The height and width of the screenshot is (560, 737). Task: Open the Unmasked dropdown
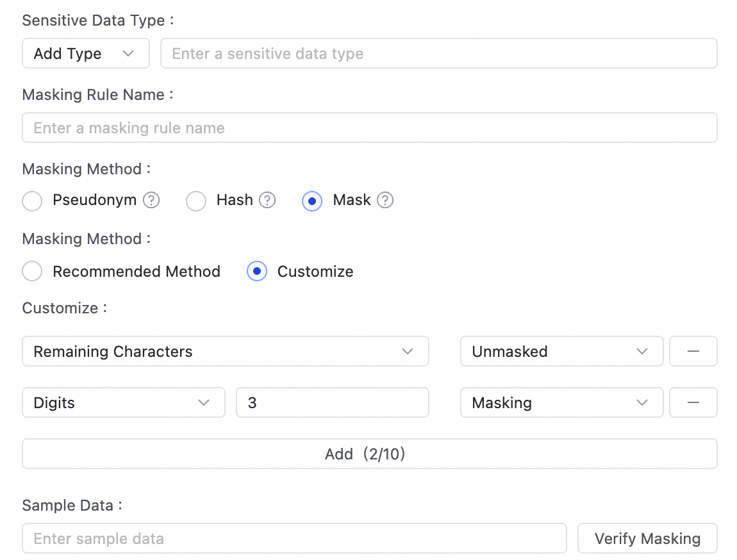[561, 351]
